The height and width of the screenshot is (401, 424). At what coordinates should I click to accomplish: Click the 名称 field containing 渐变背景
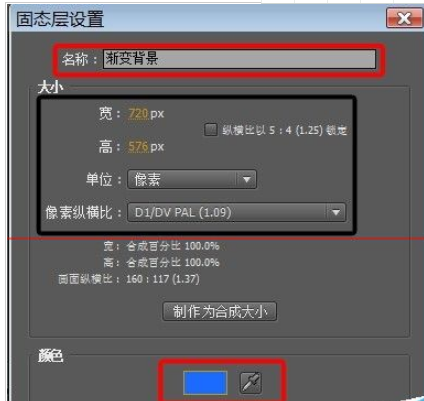tap(239, 59)
